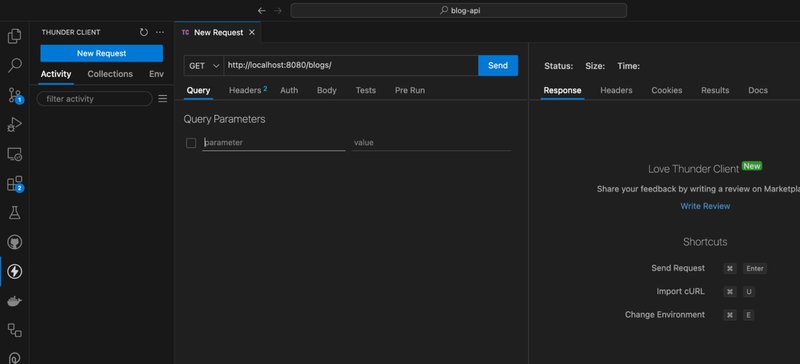This screenshot has width=800, height=364.
Task: Click the Send Request shortcut label
Action: click(678, 268)
